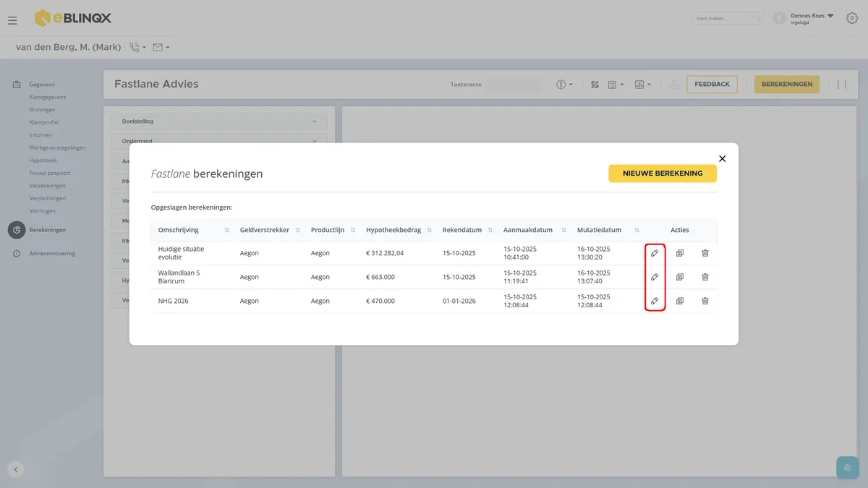
Task: Open the warning indicator dropdown in toolbar
Action: (x=565, y=85)
